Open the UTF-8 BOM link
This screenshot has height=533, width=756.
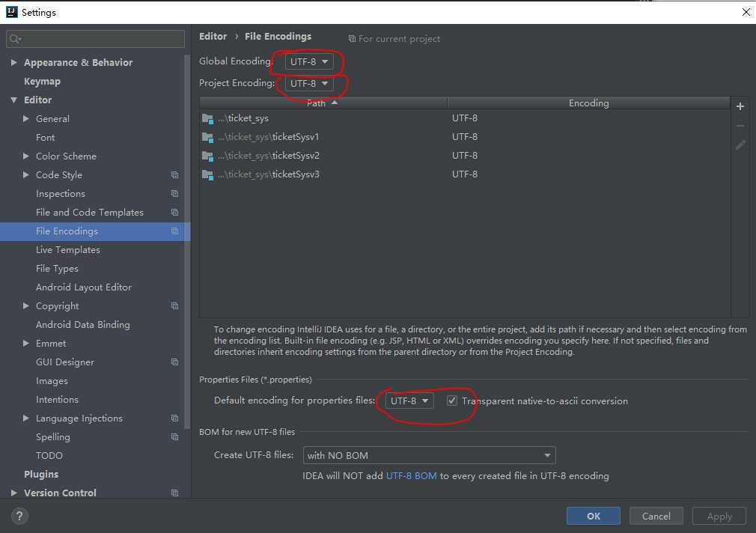point(411,476)
